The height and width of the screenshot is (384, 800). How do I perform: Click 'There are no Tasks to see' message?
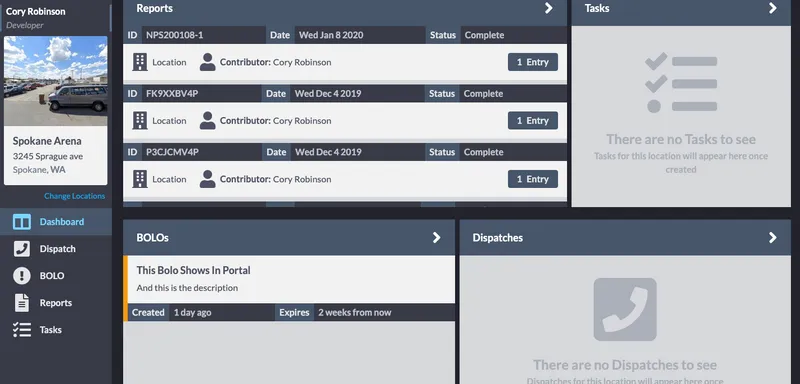[x=681, y=139]
